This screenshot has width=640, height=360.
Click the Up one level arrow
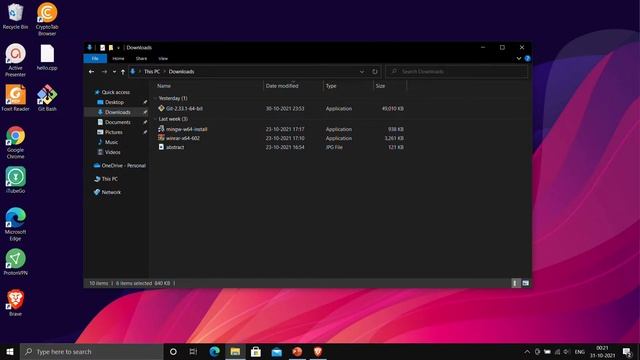(x=122, y=71)
